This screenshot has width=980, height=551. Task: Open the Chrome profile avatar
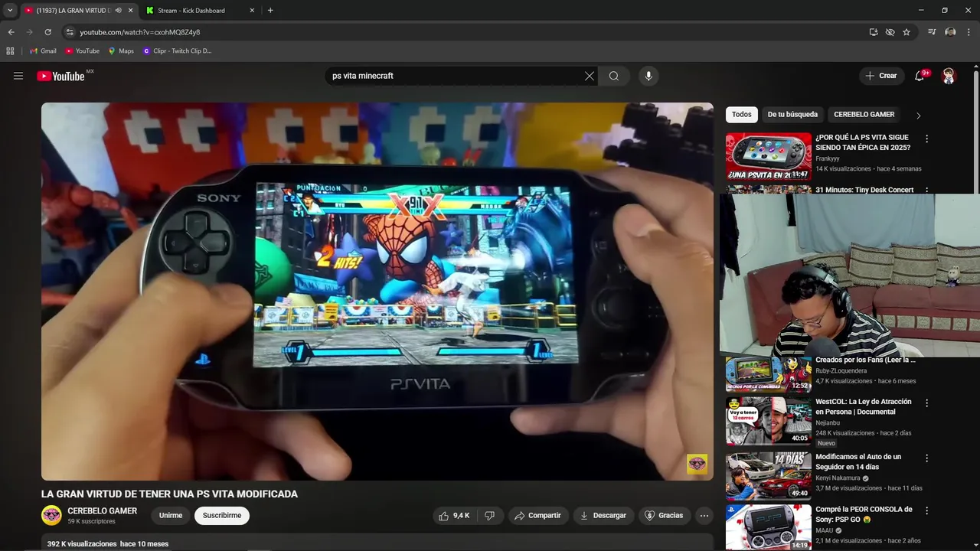tap(950, 32)
